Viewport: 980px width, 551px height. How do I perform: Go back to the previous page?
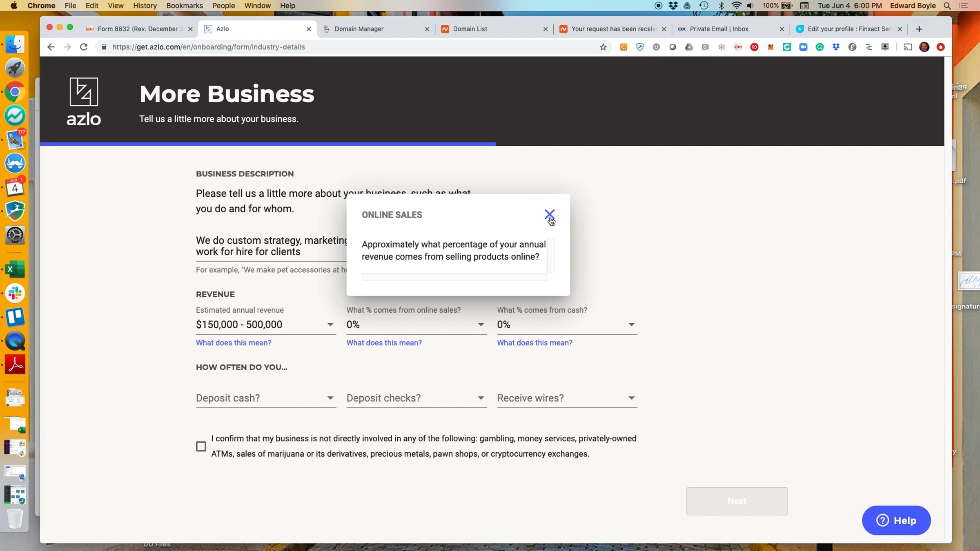(x=51, y=47)
